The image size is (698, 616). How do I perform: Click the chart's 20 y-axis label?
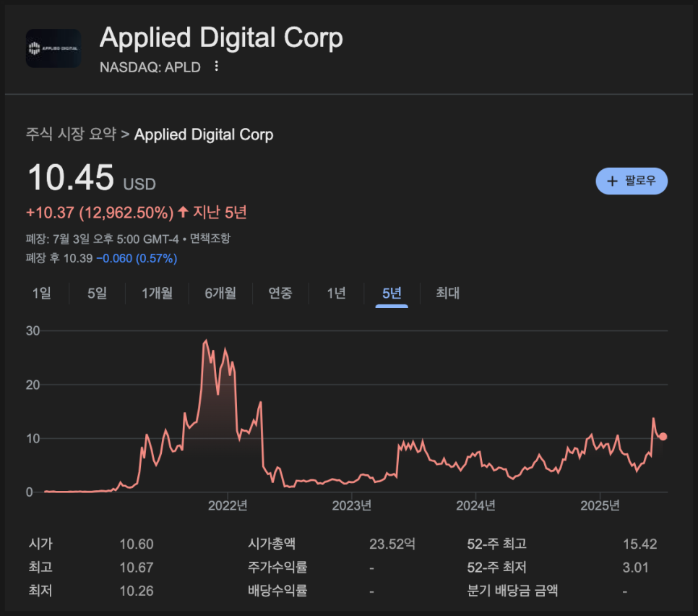tap(33, 385)
